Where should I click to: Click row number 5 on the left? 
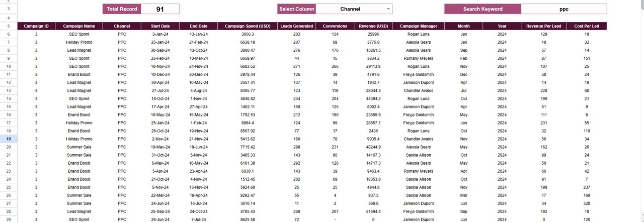point(8,26)
